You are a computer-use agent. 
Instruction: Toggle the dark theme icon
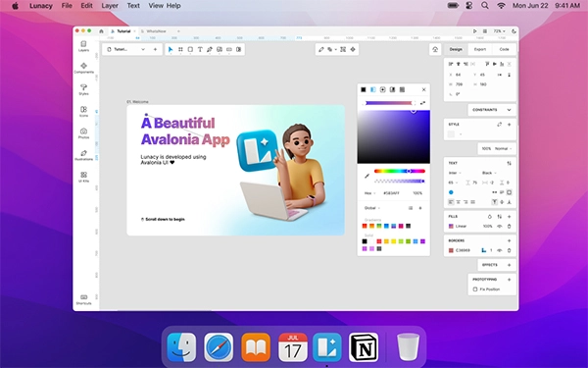click(x=514, y=31)
